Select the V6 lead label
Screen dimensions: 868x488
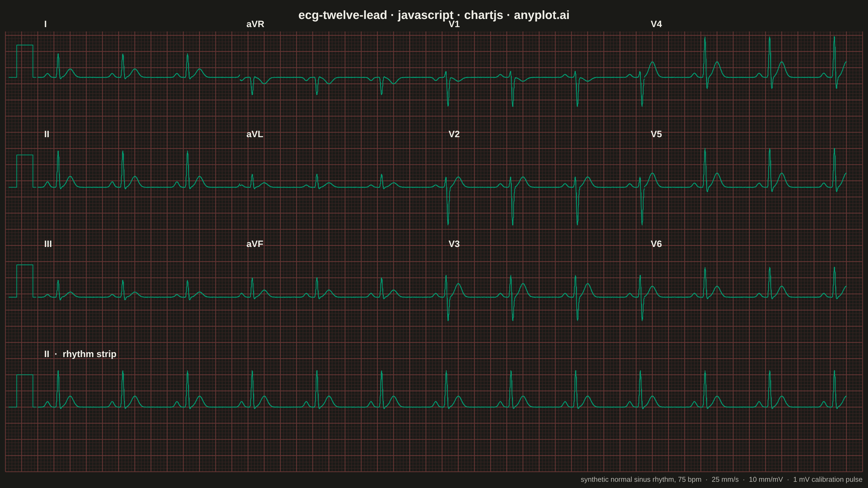coord(656,244)
